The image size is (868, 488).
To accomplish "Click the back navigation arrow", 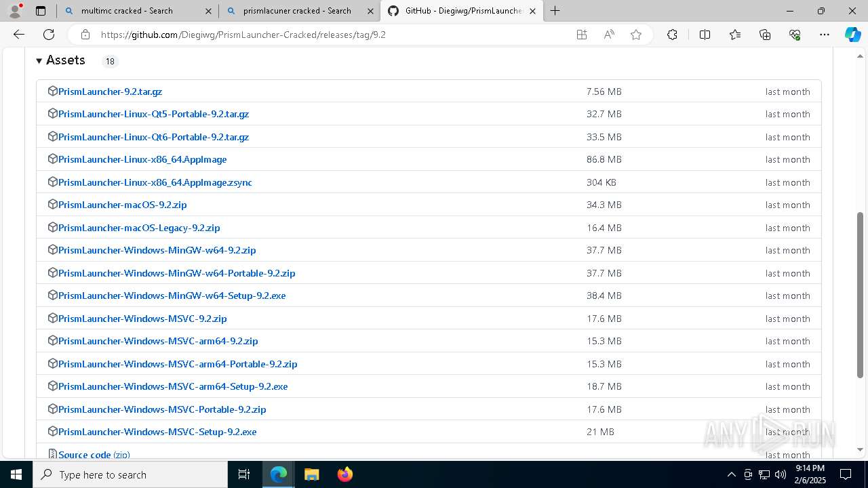I will 19,35.
